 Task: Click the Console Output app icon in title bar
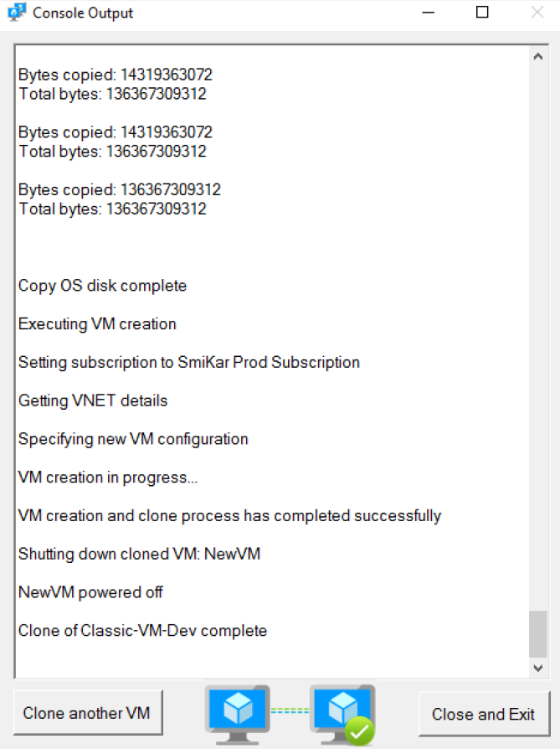[17, 13]
